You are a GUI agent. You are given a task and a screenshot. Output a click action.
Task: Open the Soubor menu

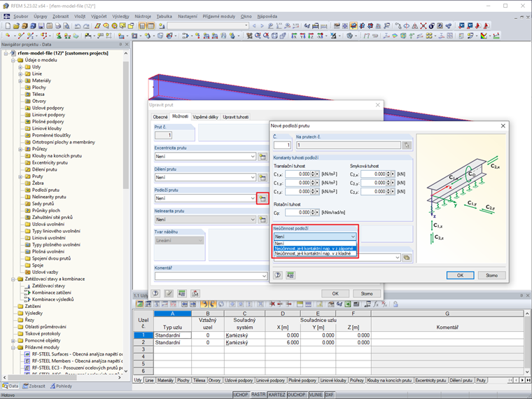point(21,16)
